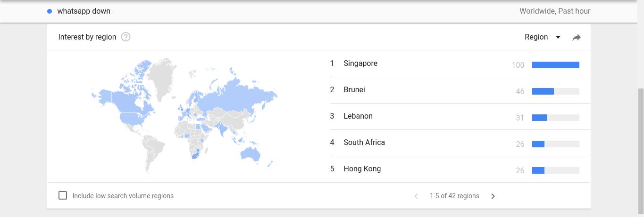Select Brunei in the region list
This screenshot has height=217, width=644.
(460, 90)
